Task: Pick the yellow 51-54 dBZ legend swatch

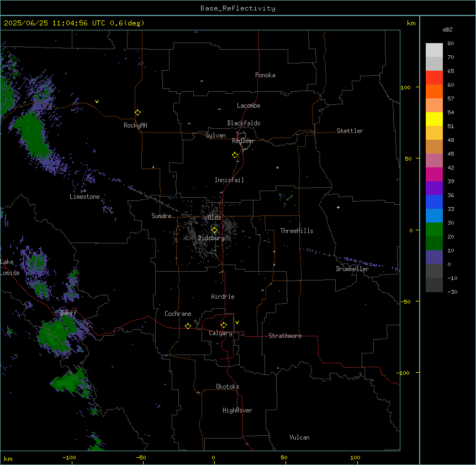Action: tap(434, 119)
